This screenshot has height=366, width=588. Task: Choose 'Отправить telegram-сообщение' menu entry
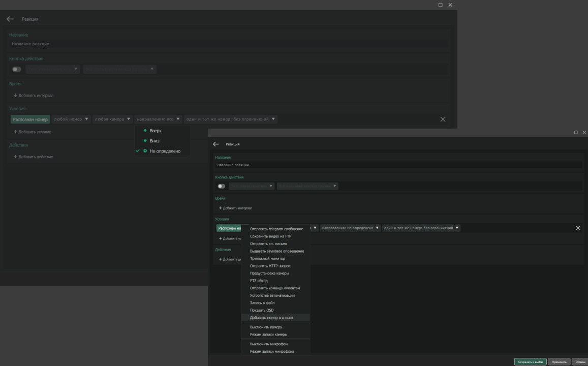click(276, 229)
